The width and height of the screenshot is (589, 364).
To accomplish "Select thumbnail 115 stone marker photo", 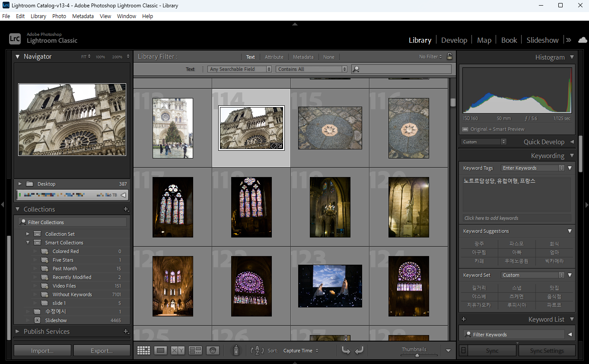I will (x=330, y=128).
